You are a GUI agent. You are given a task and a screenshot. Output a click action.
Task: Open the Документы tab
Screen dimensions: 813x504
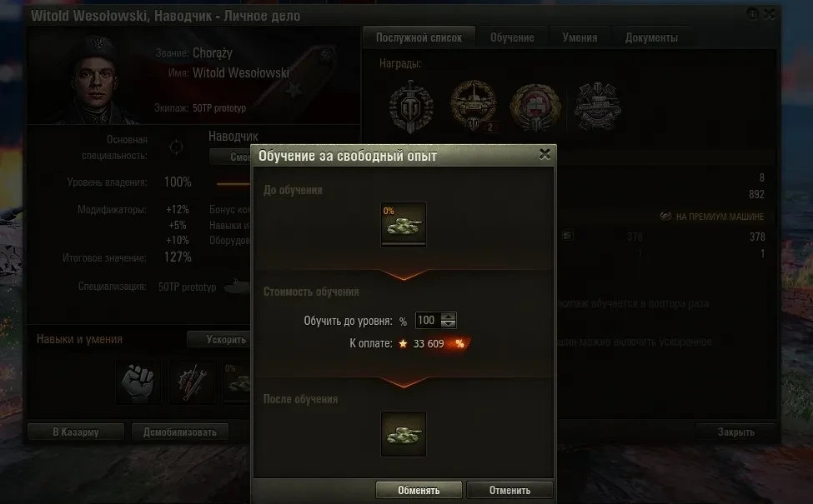[651, 37]
